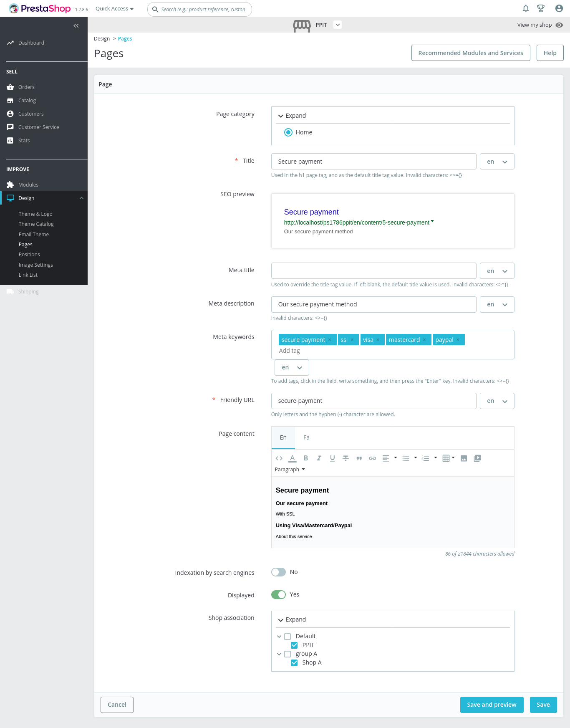Expand the Shop association tree
Image resolution: width=570 pixels, height=728 pixels.
[x=292, y=619]
